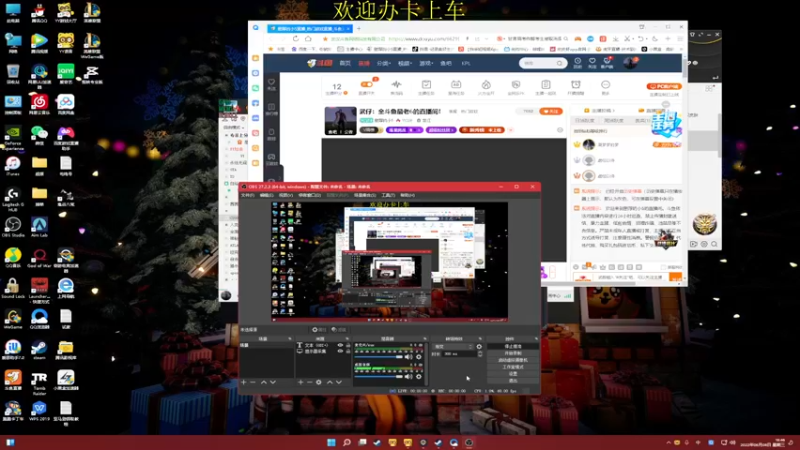Open WeChat desktop shortcut
Viewport: 800px width, 450px height.
pos(39,136)
